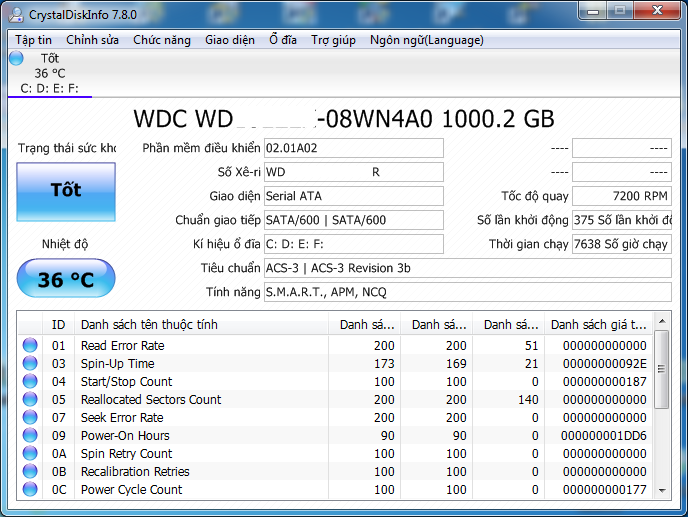The image size is (688, 517).
Task: Click the ID column header
Action: pyautogui.click(x=59, y=324)
